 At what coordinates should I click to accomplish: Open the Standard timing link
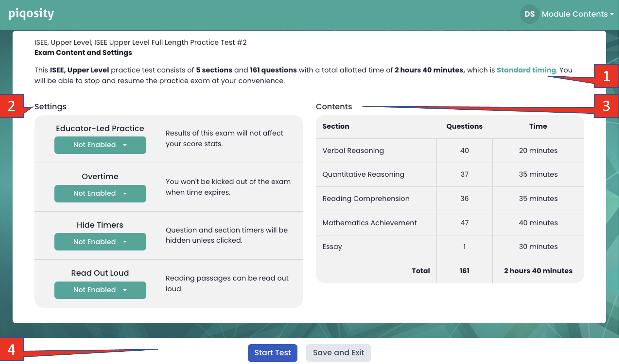pos(526,70)
